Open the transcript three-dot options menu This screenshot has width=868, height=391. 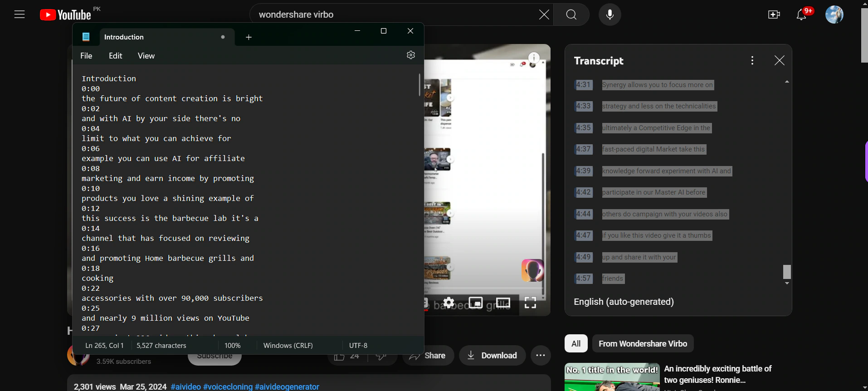point(752,60)
